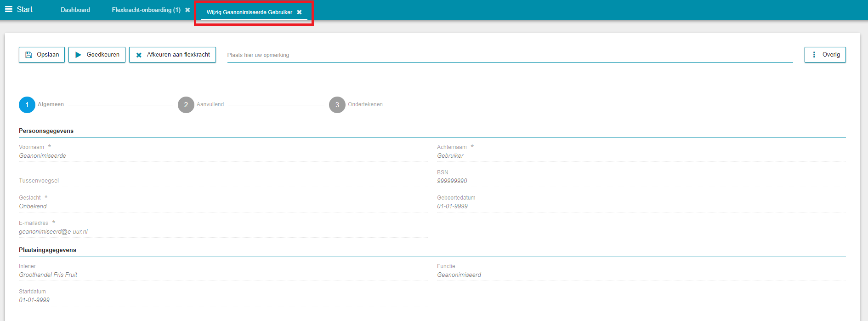868x321 pixels.
Task: Close the Flexkracht-onboarding tab with its X
Action: pyautogui.click(x=187, y=10)
